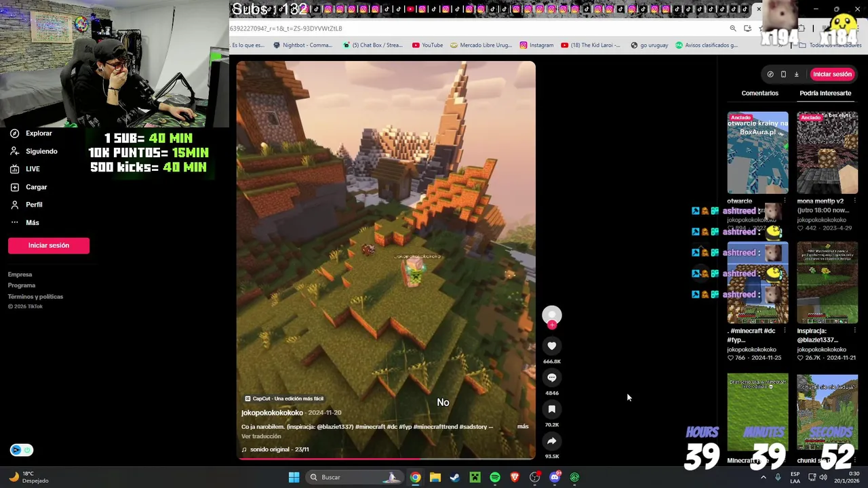Open the 'Inspiracja: @blazie1337' video thumbnail
Viewport: 868px width, 488px height.
(x=827, y=283)
